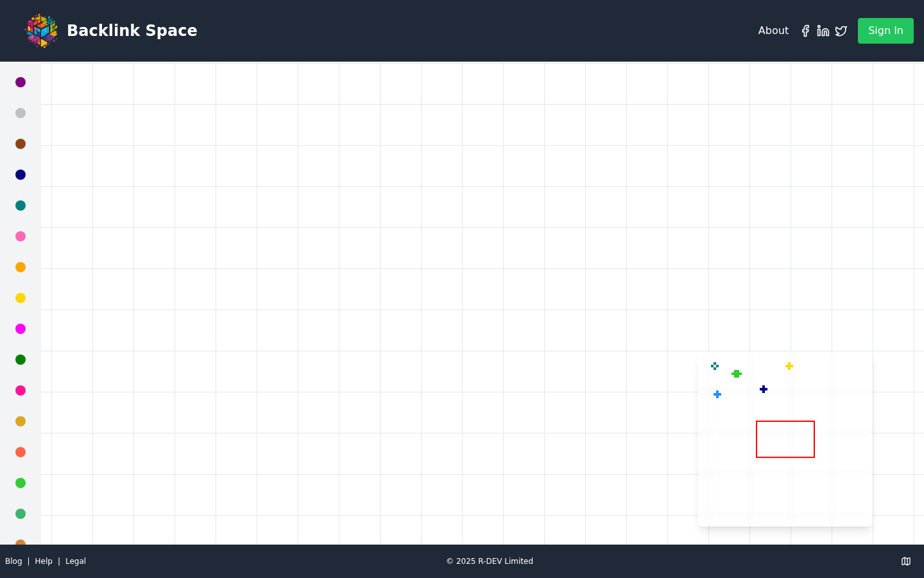This screenshot has width=924, height=578.
Task: Select the light blue plus marker
Action: click(717, 394)
